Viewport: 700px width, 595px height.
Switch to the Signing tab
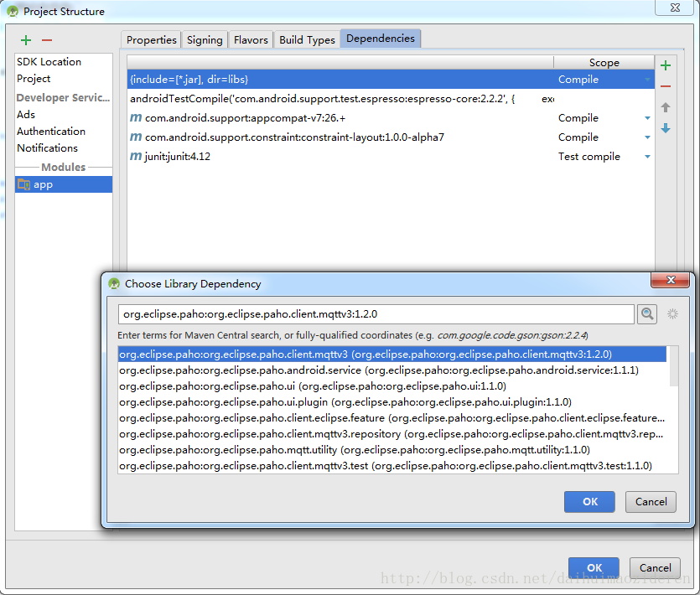(205, 39)
